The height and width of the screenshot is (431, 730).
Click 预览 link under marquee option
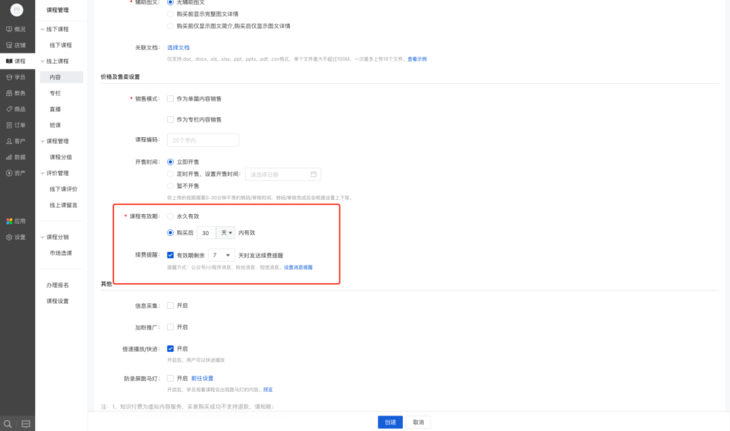click(x=268, y=390)
